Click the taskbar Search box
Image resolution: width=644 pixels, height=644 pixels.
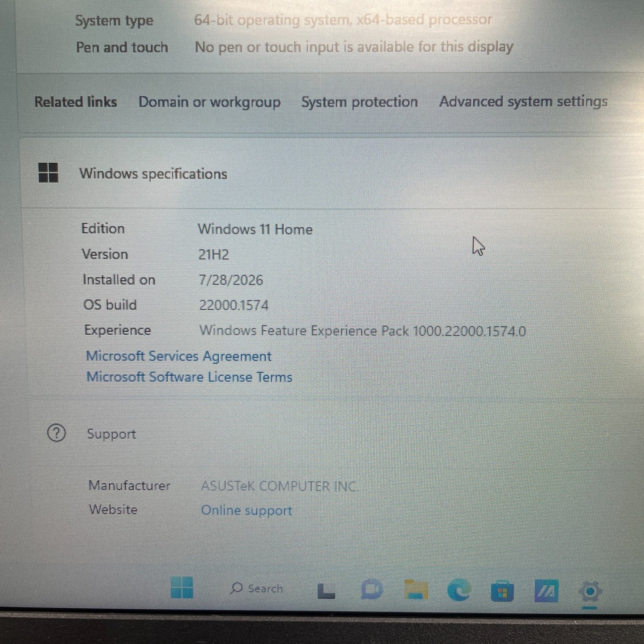[257, 589]
